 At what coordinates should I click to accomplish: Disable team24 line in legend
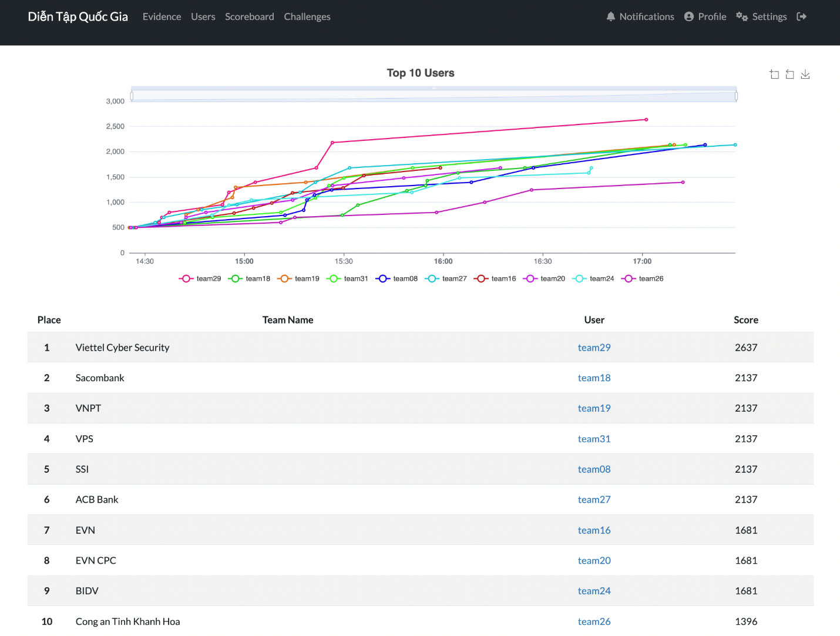594,278
